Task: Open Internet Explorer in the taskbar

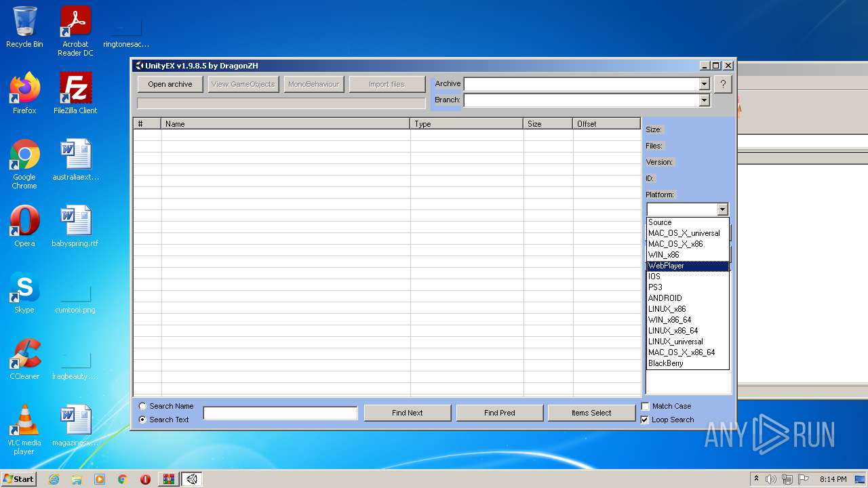Action: (54, 479)
